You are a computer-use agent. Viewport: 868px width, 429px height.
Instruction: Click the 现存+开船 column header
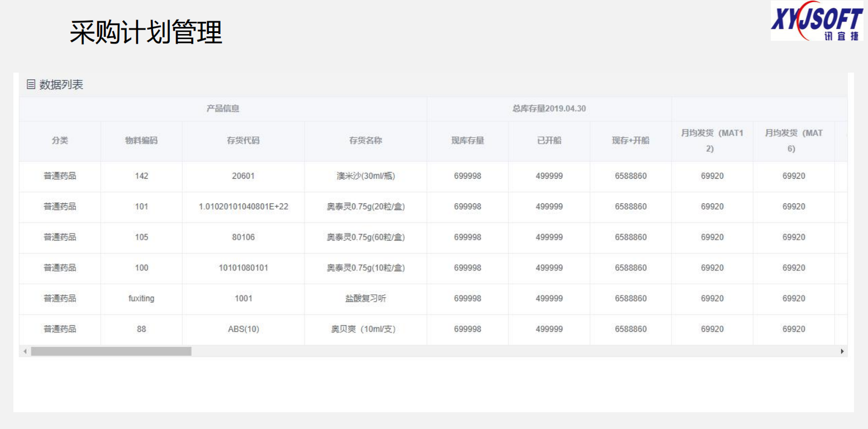631,141
